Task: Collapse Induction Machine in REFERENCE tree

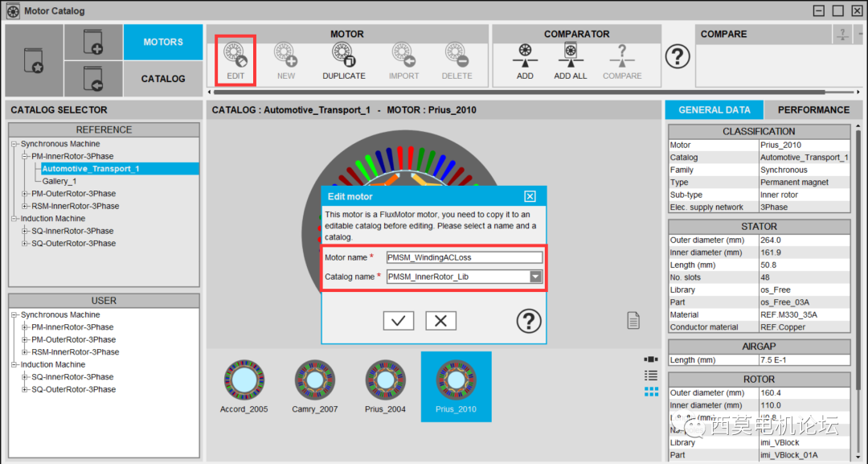Action: click(x=14, y=219)
